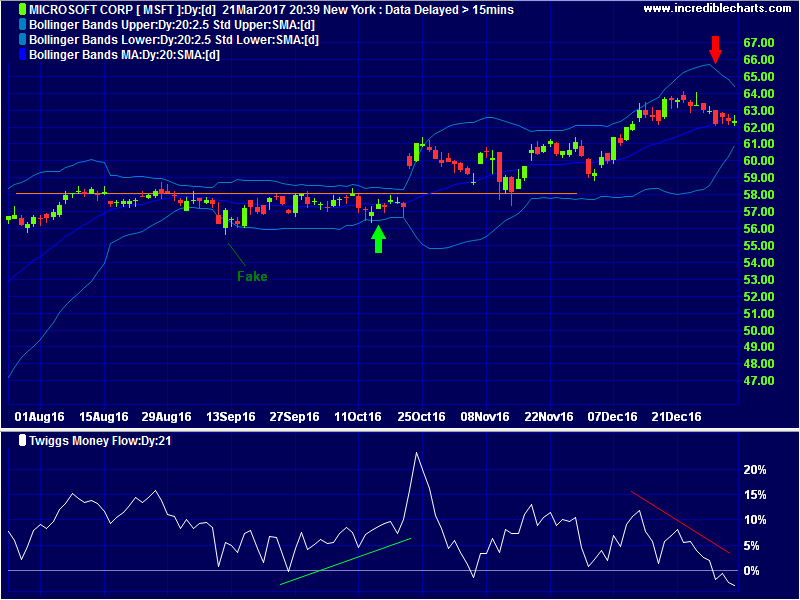
Task: Select the Bollinger Bands Lower legend text
Action: (x=174, y=40)
